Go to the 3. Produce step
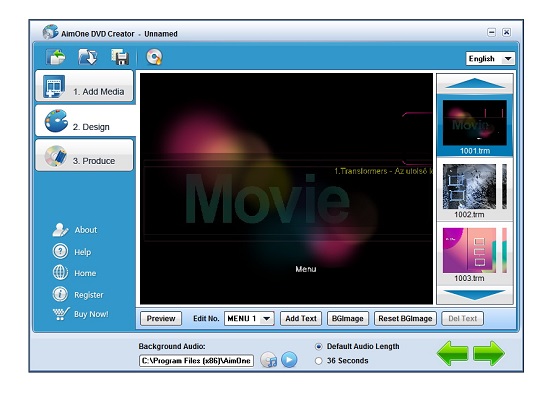 point(84,155)
